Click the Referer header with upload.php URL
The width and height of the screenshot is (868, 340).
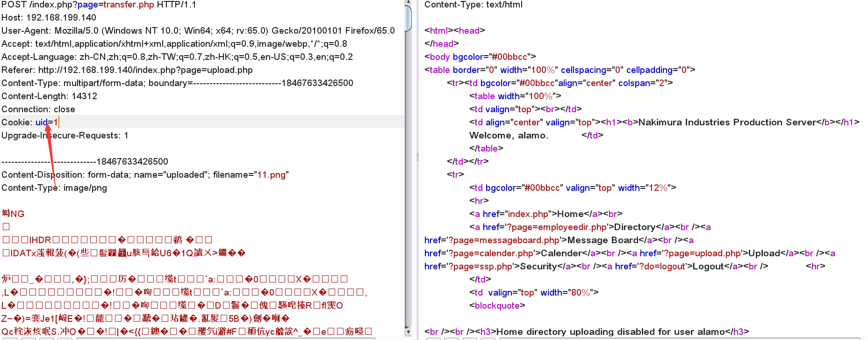(x=127, y=70)
